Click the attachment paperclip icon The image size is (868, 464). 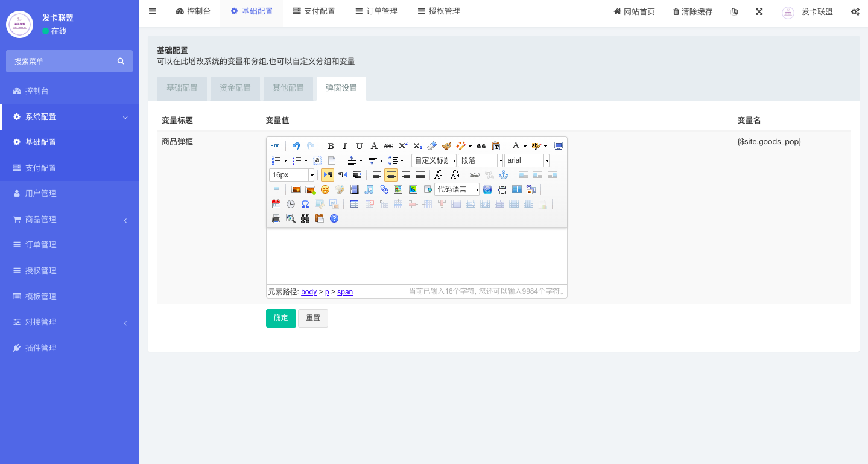384,189
